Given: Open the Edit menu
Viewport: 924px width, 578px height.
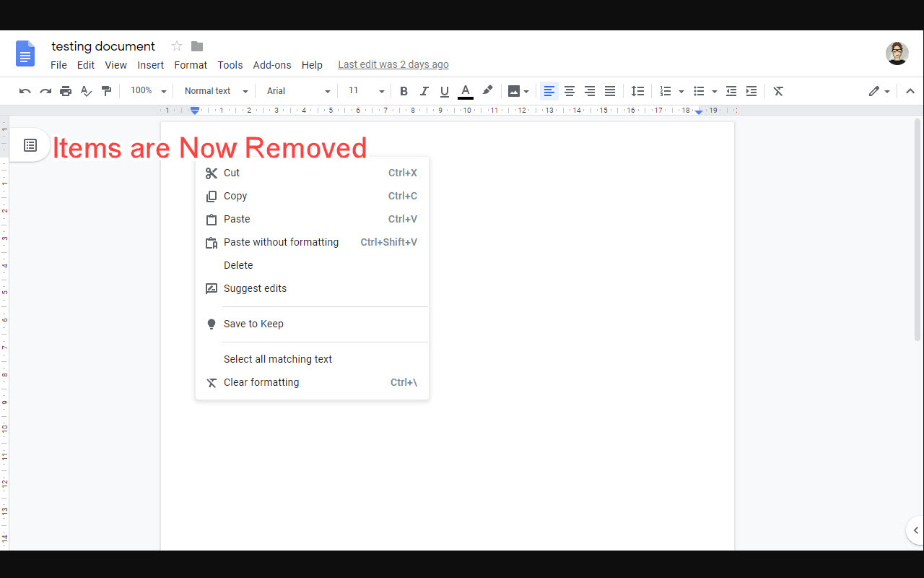Looking at the screenshot, I should tap(86, 65).
